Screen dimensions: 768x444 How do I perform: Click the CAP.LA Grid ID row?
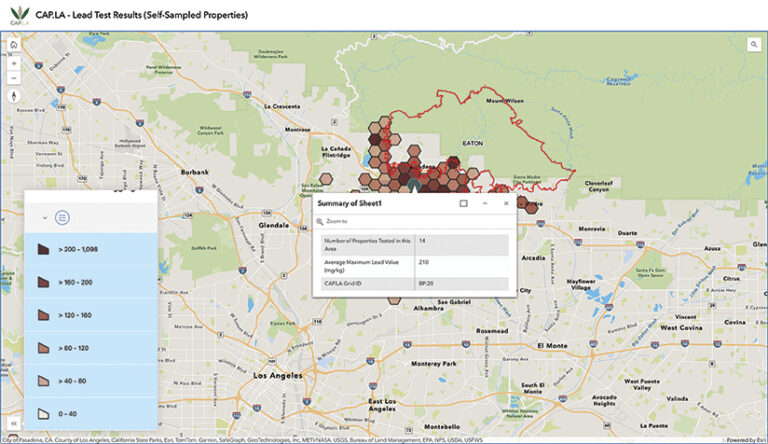tap(414, 283)
